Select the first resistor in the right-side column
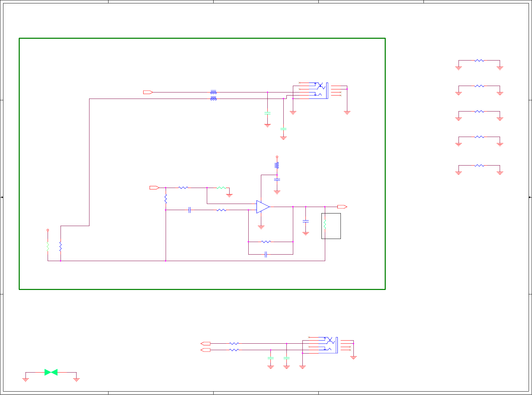This screenshot has height=395, width=532. 479,61
